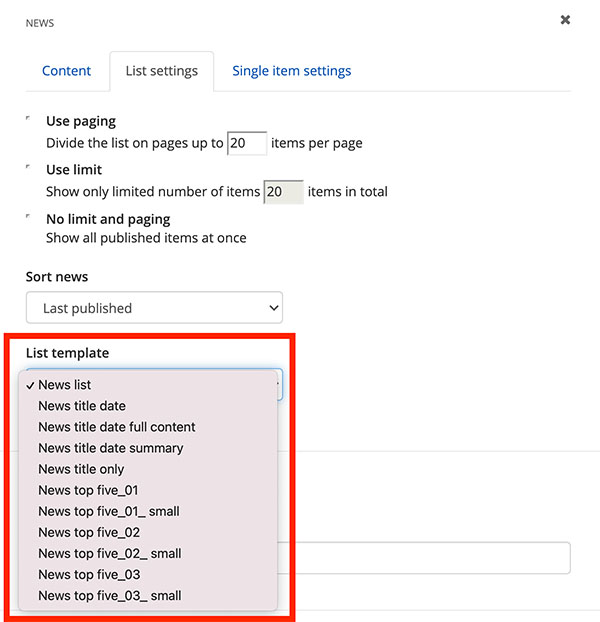This screenshot has height=622, width=600.
Task: Pick News top five_01 template
Action: (x=148, y=490)
